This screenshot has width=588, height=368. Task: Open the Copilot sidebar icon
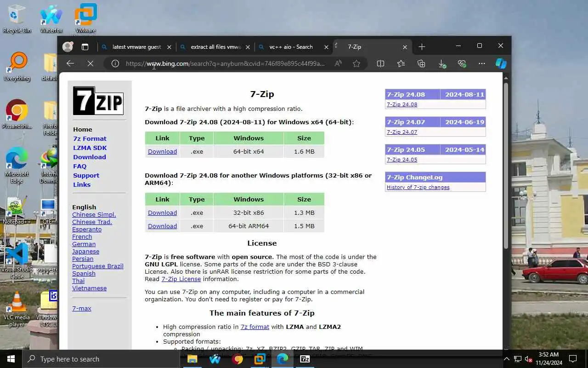[501, 63]
